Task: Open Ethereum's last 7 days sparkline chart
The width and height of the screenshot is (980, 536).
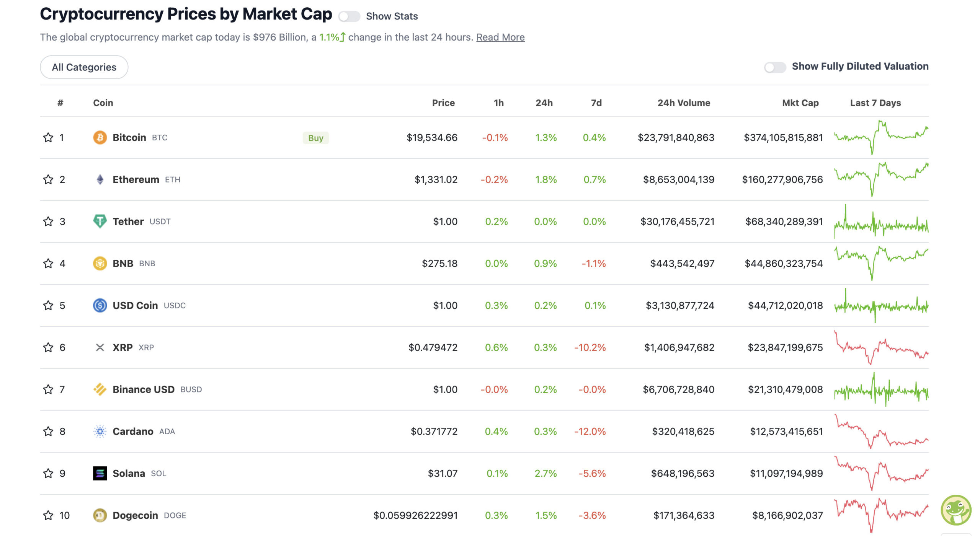Action: pyautogui.click(x=881, y=179)
